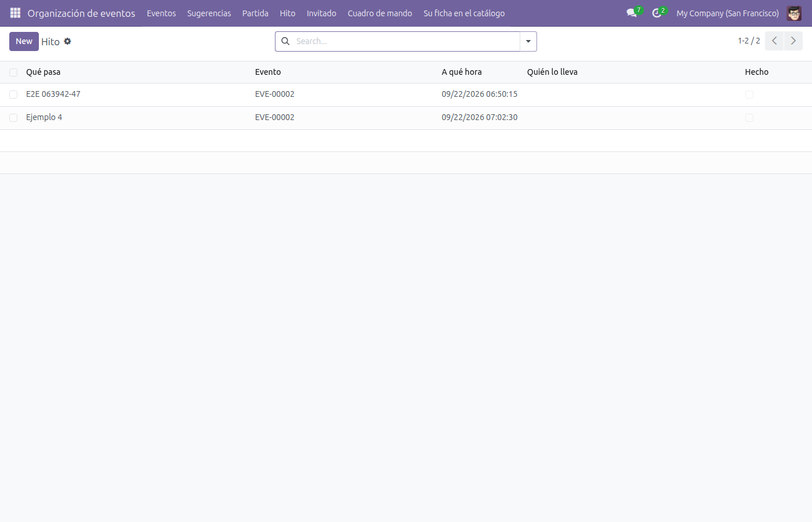Open the My Company (San Francisco) switcher

point(727,13)
